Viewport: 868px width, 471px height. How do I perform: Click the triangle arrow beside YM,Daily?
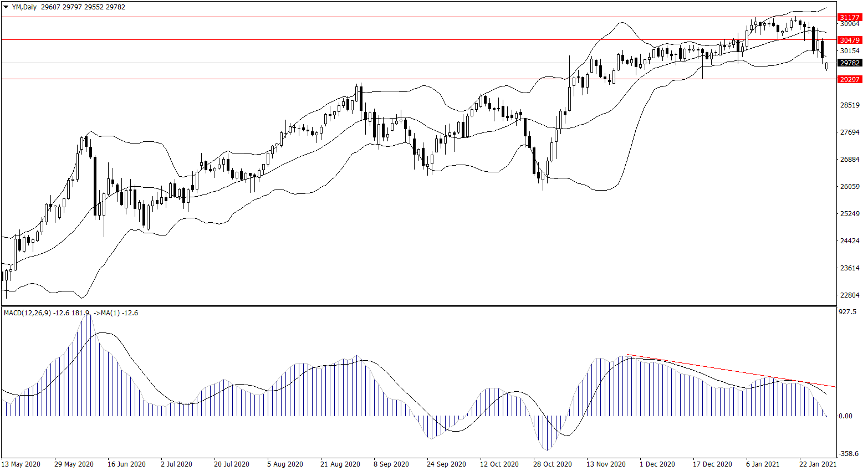pyautogui.click(x=6, y=7)
